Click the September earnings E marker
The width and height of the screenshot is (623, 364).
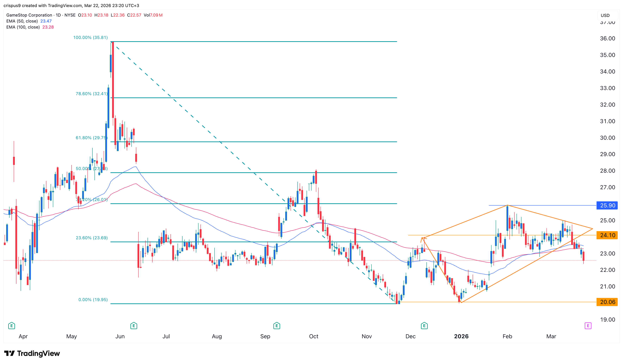tap(277, 326)
